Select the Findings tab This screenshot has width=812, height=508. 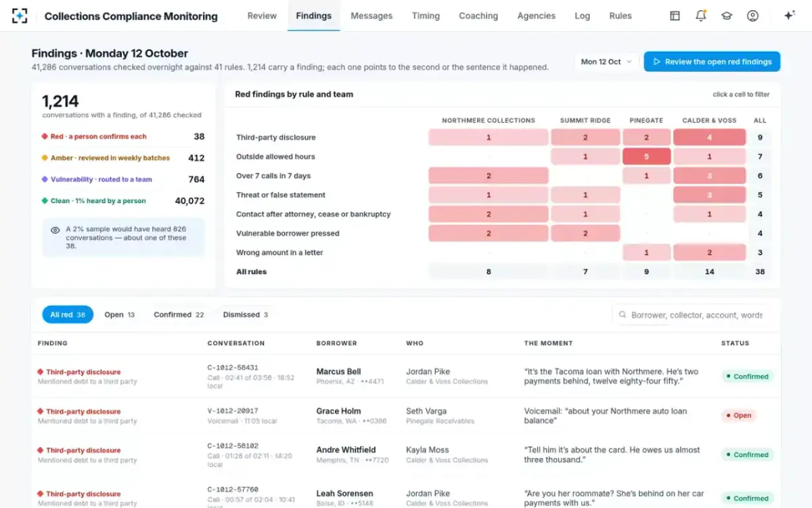point(313,16)
